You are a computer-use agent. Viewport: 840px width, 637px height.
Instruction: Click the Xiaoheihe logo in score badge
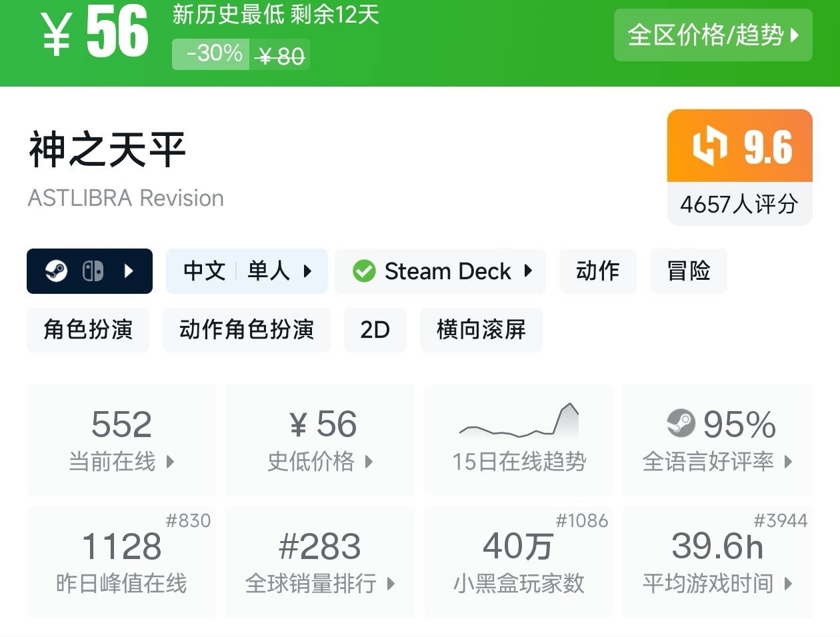tap(709, 146)
